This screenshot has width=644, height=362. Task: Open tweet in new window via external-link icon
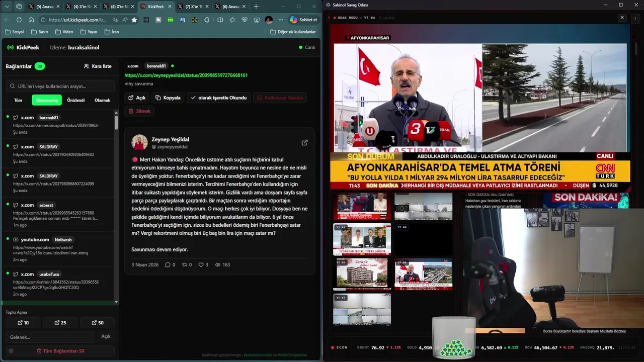coord(304,143)
